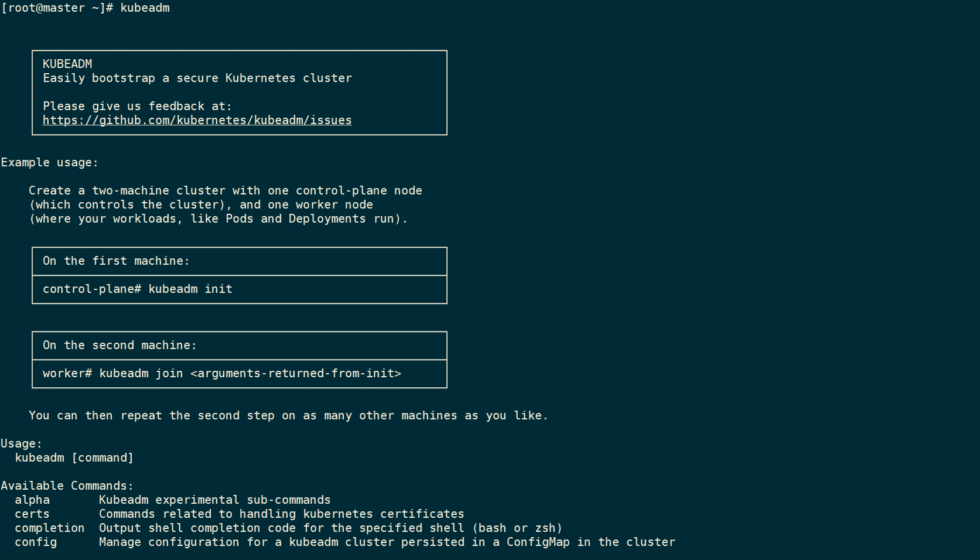Click the 'kubeadm [command]' usage line
Image resolution: width=980 pixels, height=560 pixels.
tap(74, 457)
